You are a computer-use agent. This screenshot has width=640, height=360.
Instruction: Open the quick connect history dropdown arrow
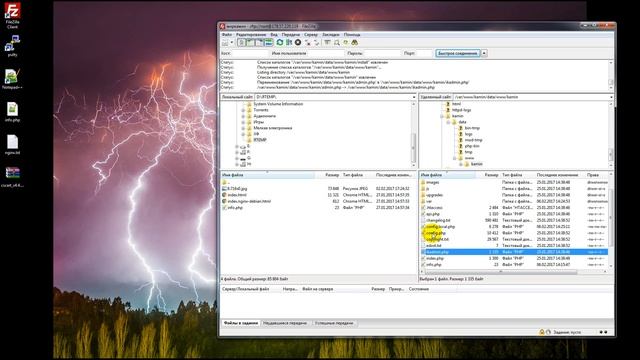tap(484, 53)
